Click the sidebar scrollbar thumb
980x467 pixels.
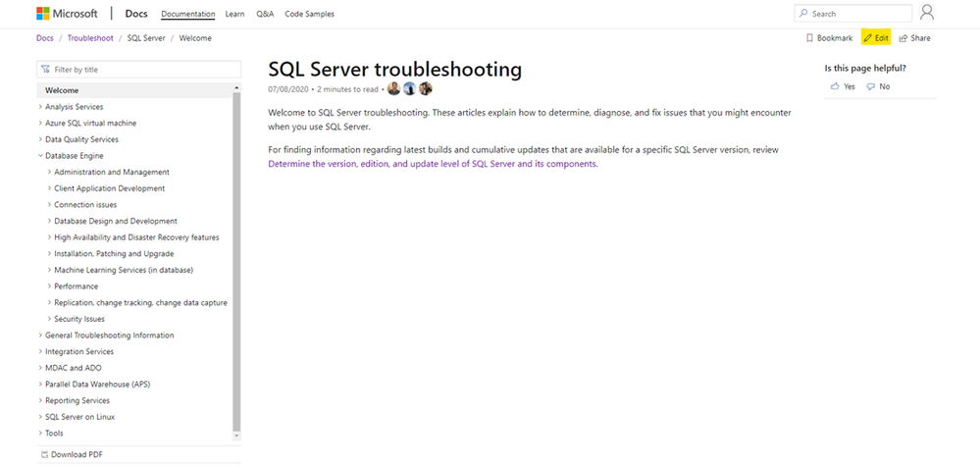tap(236, 260)
